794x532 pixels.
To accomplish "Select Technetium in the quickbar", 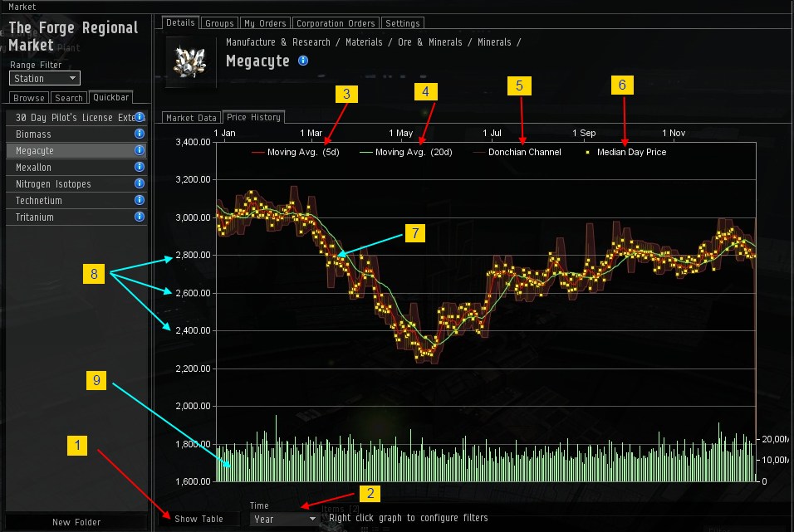I will 76,201.
